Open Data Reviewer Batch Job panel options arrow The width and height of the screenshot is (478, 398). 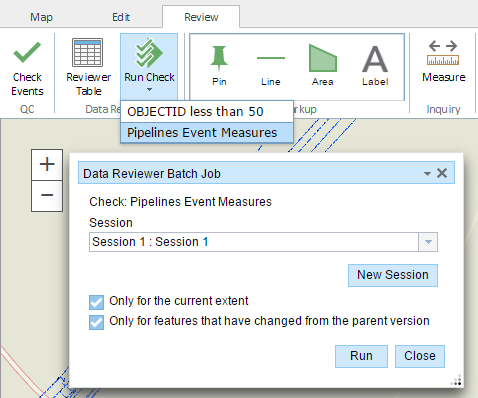[x=427, y=174]
